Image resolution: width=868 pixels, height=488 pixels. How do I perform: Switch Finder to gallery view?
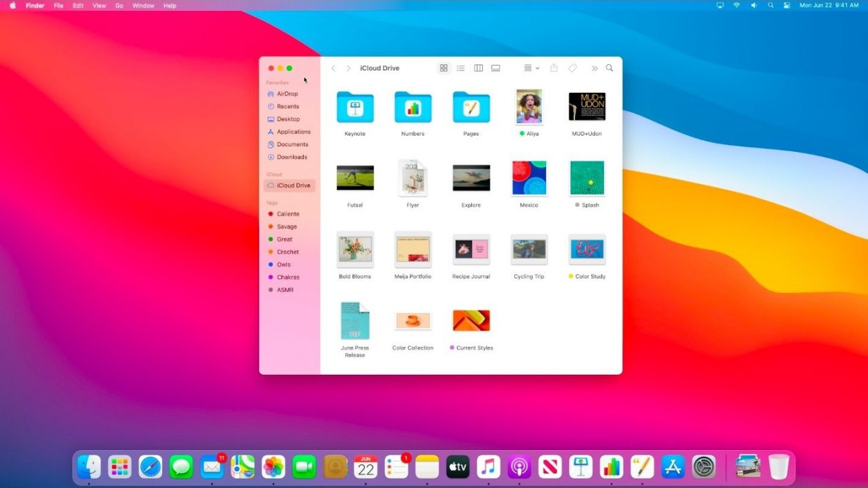[496, 68]
